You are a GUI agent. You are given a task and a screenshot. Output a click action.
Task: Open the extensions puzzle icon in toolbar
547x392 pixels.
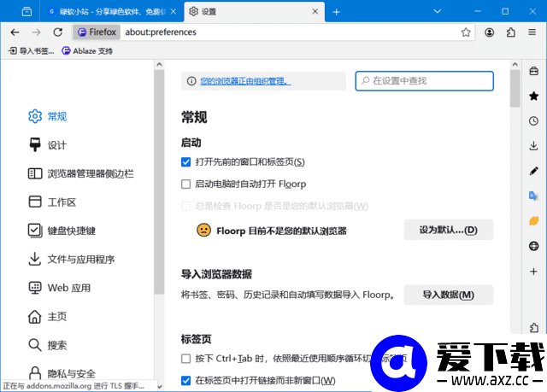511,32
